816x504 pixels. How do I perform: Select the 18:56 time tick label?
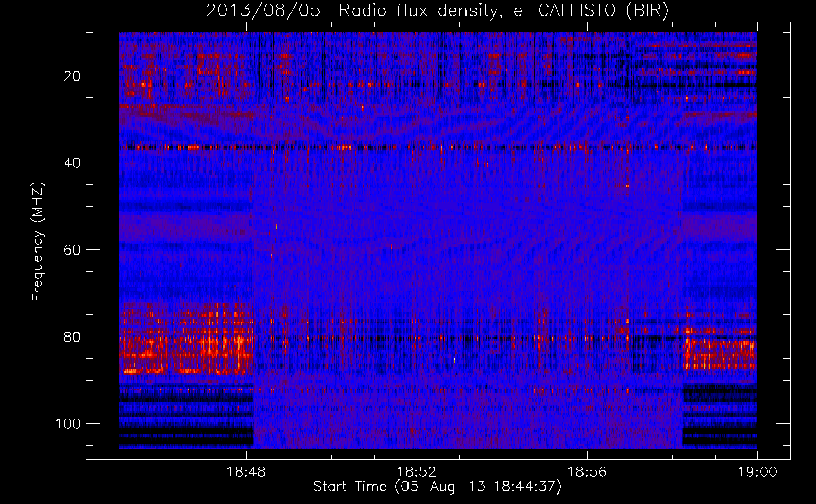[x=587, y=472]
